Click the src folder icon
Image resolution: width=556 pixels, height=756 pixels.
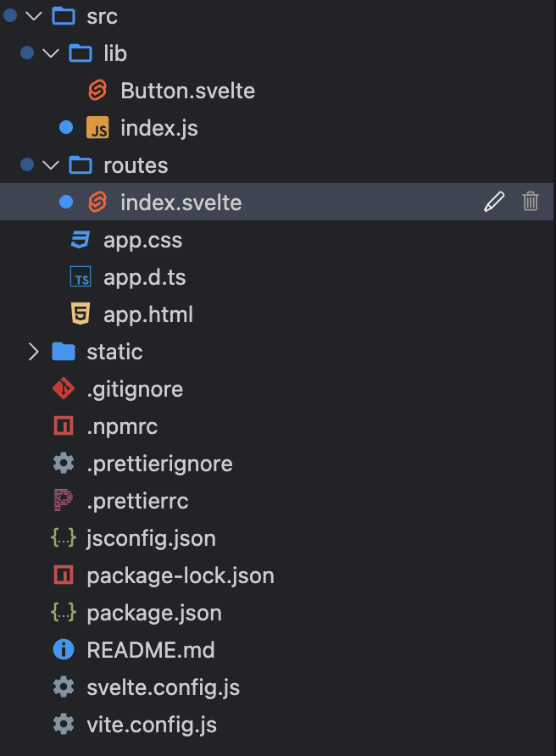click(x=64, y=16)
